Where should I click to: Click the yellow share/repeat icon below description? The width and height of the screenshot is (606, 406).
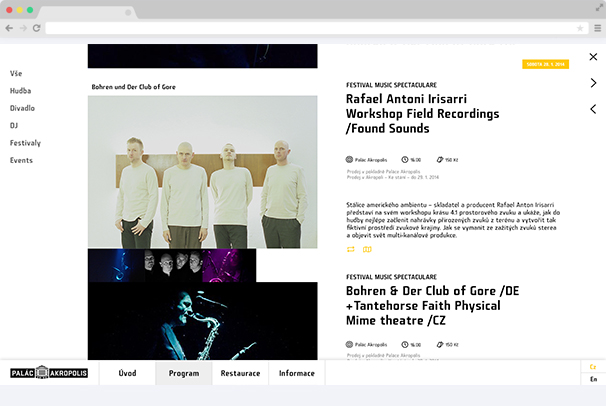click(351, 249)
